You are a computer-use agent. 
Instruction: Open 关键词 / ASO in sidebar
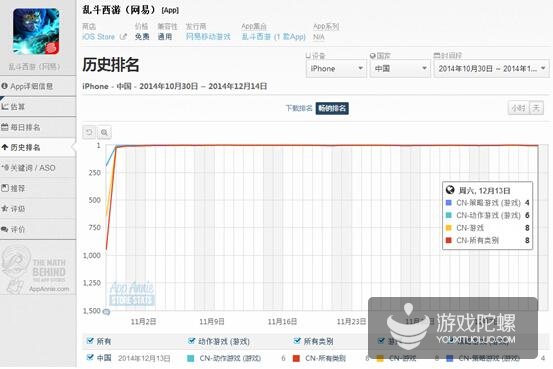[38, 168]
